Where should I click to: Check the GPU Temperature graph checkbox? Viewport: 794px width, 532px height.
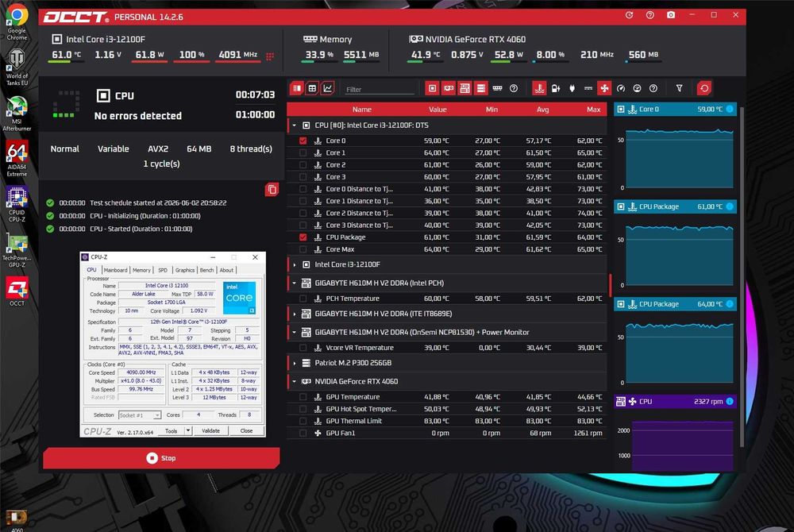[303, 397]
